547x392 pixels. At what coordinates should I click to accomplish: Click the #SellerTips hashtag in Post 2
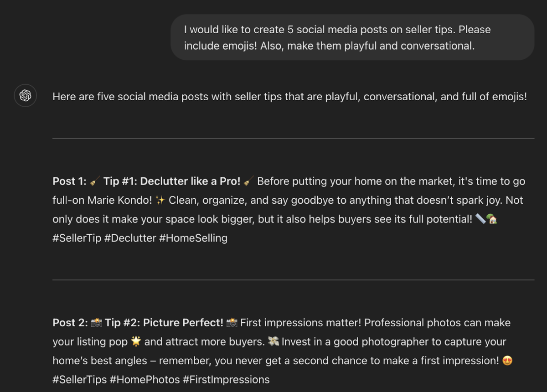[x=80, y=379]
